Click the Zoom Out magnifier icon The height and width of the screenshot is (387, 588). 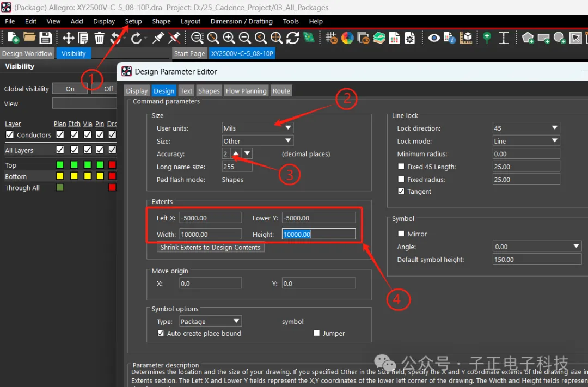tap(244, 38)
